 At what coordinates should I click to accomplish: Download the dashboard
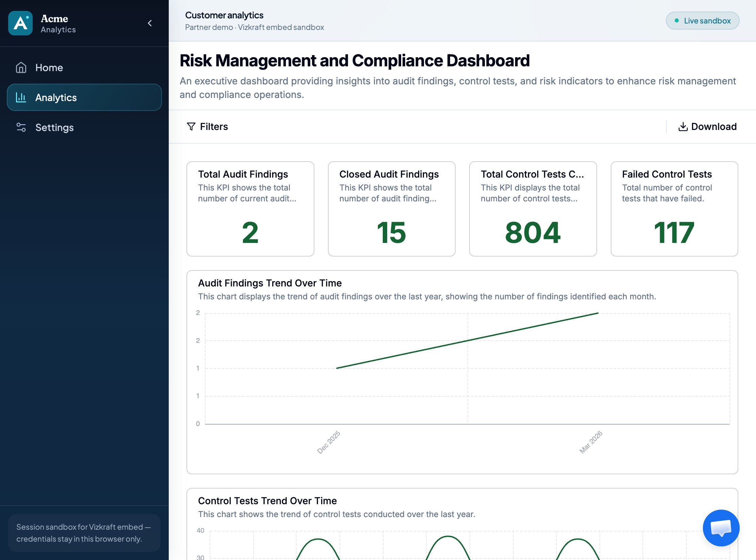pyautogui.click(x=707, y=127)
